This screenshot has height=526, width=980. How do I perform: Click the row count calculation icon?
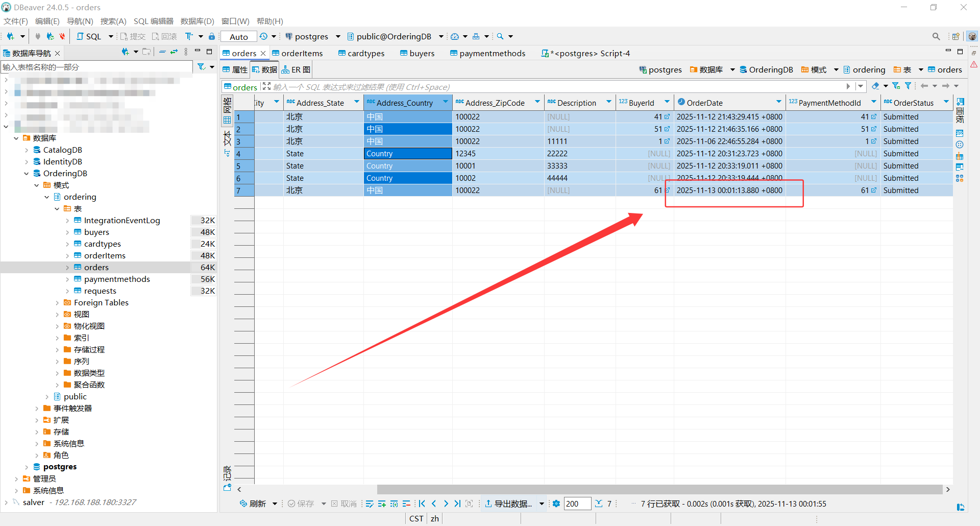(x=599, y=504)
